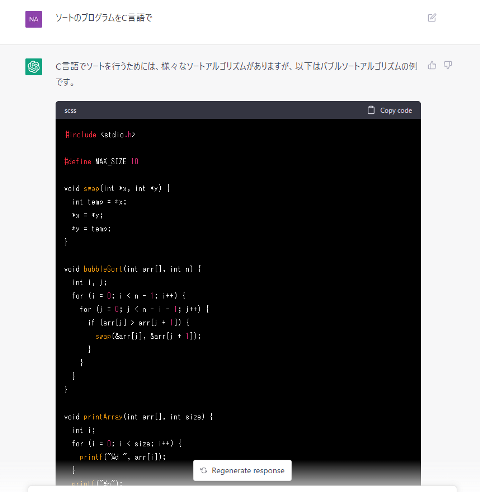Click the purple NA user avatar
The image size is (480, 492).
coord(34,19)
